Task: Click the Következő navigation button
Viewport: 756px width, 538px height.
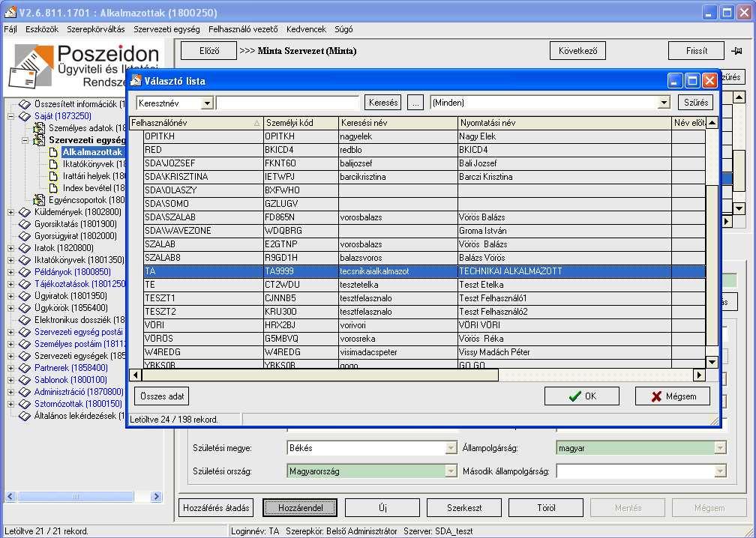Action: 577,50
